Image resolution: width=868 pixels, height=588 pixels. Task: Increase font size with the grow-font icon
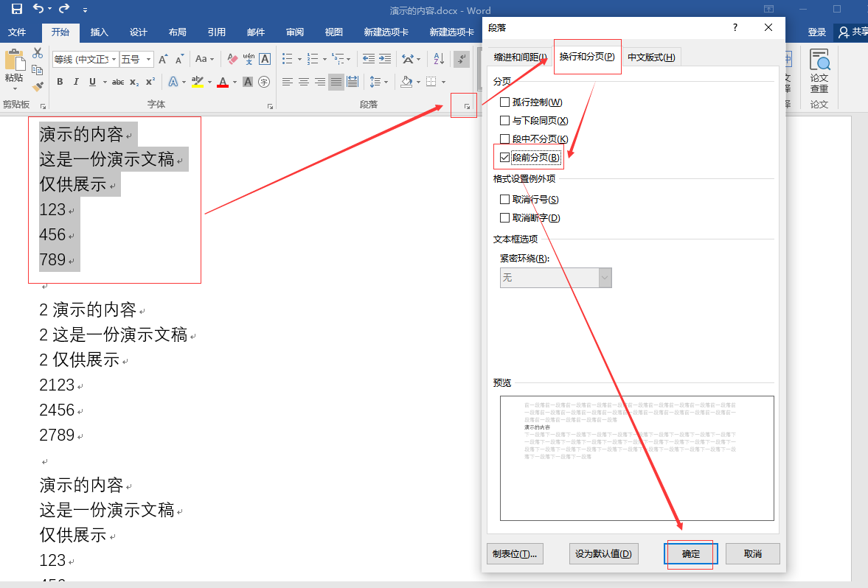pyautogui.click(x=163, y=59)
